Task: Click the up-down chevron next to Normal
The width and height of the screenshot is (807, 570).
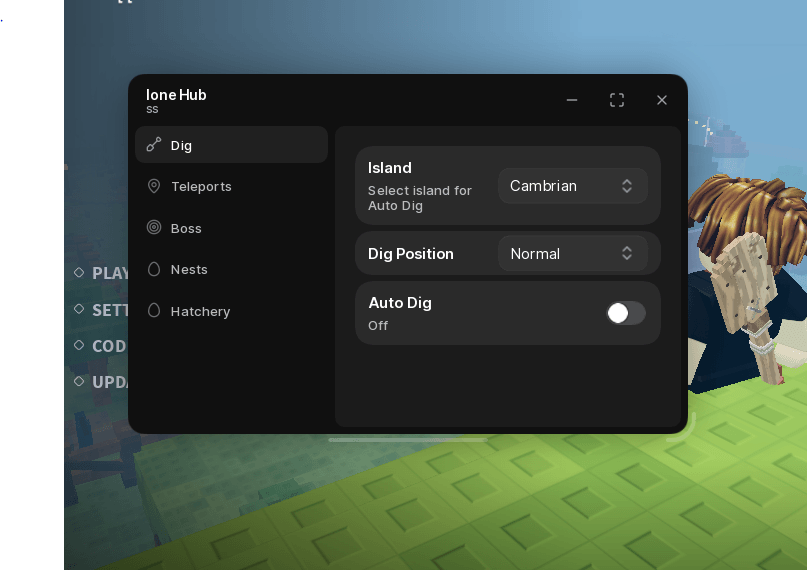Action: coord(626,253)
